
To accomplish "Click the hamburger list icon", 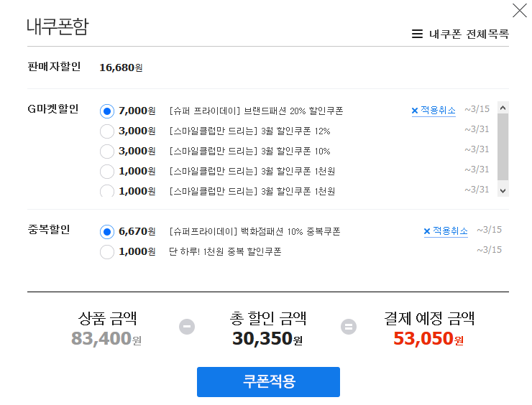I will pyautogui.click(x=417, y=34).
